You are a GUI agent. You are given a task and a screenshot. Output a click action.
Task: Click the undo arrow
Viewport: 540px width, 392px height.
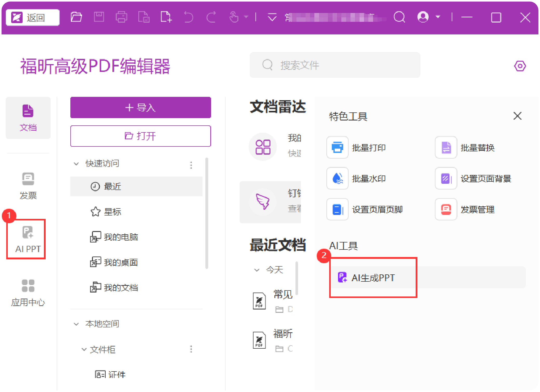pyautogui.click(x=188, y=17)
